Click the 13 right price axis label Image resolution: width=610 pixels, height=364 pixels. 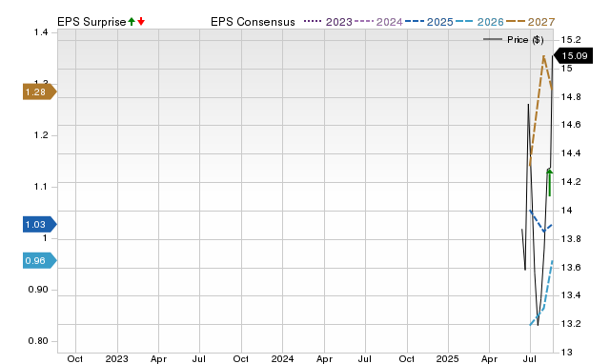pyautogui.click(x=567, y=353)
